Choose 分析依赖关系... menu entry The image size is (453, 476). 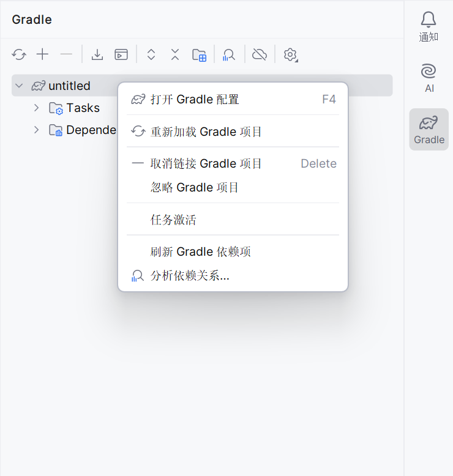[233, 276]
